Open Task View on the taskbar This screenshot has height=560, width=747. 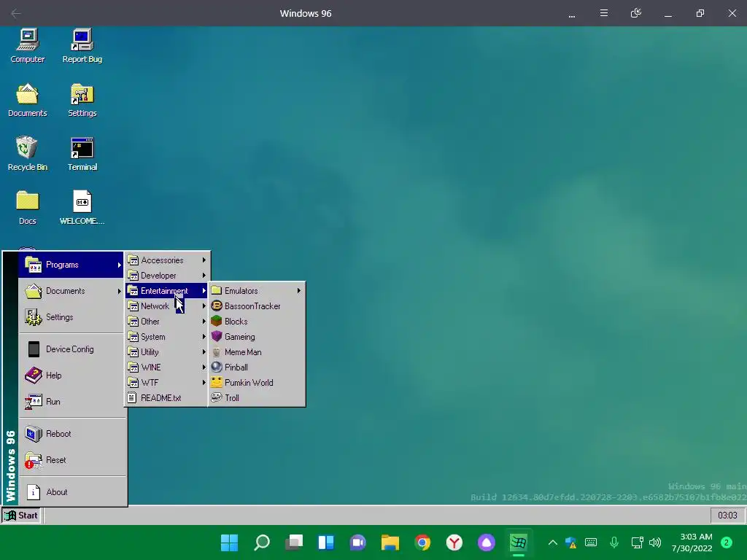point(293,542)
